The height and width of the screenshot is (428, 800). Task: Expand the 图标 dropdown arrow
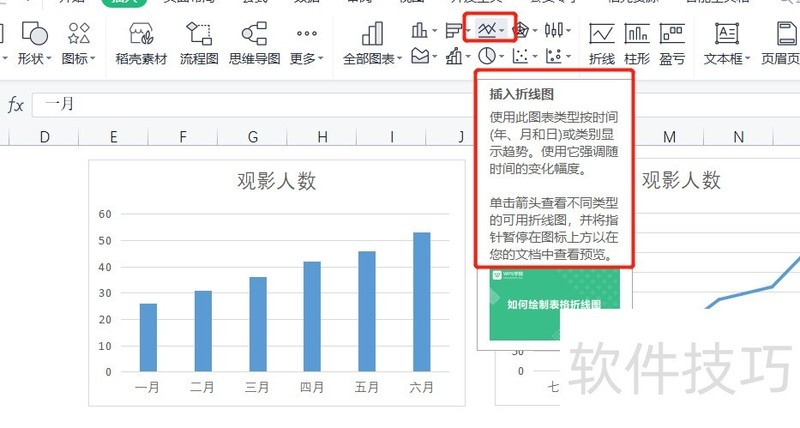click(92, 59)
